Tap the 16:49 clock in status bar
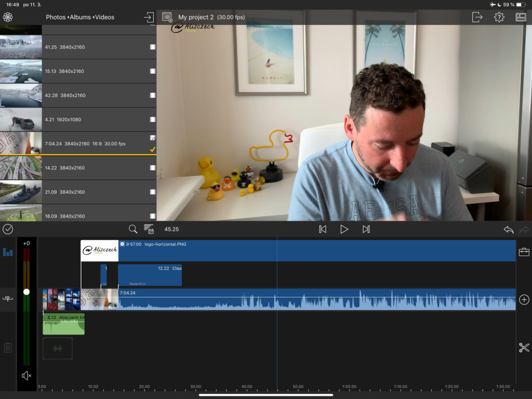The height and width of the screenshot is (399, 532). click(12, 5)
